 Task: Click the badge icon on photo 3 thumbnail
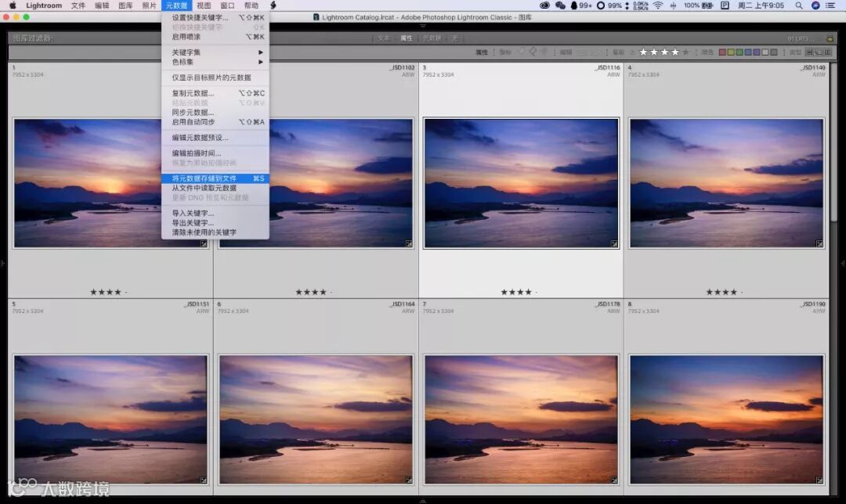pos(614,243)
